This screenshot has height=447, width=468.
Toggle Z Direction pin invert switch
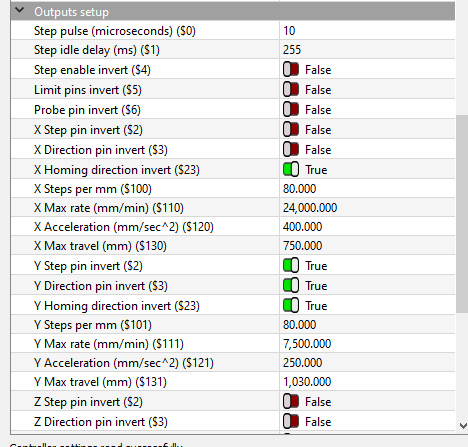291,422
